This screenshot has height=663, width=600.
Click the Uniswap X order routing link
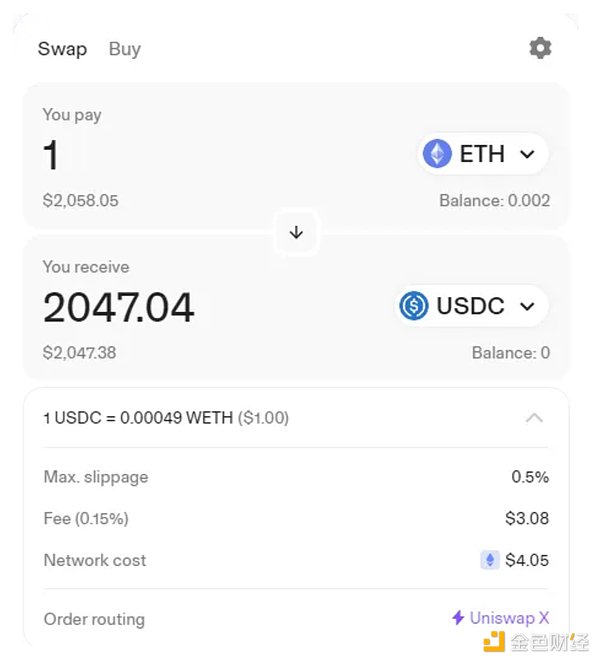(508, 618)
